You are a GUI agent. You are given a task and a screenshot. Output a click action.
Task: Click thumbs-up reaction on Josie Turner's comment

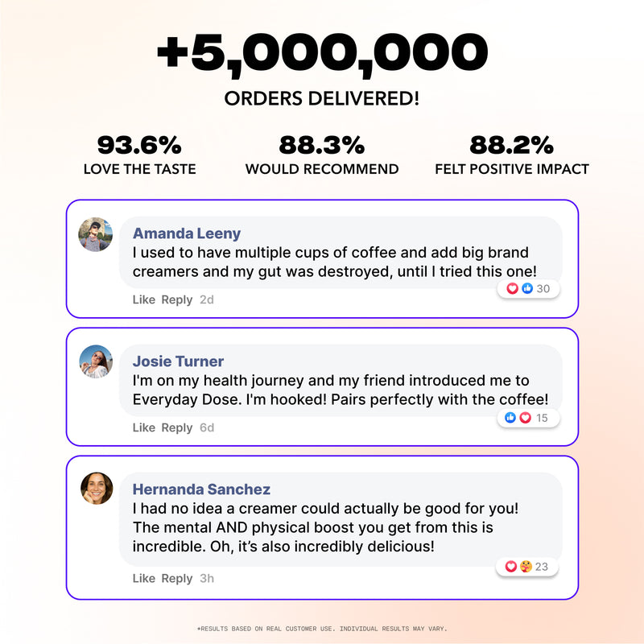(x=510, y=418)
